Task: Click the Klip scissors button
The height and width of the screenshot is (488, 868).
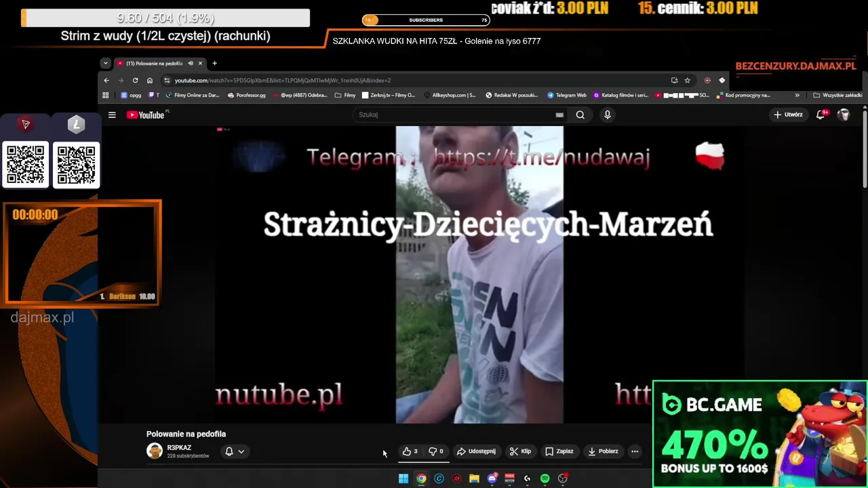Action: (x=521, y=451)
